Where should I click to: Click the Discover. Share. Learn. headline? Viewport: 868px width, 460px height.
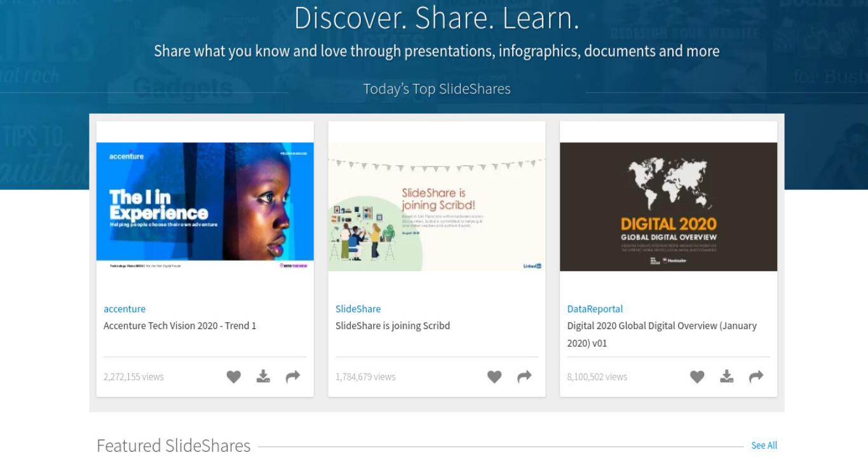(437, 18)
